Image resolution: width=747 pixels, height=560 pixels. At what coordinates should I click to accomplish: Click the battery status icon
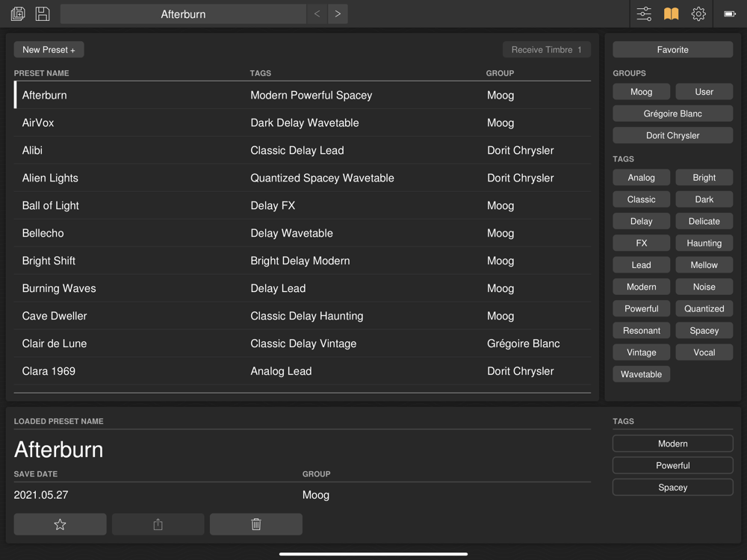[730, 13]
